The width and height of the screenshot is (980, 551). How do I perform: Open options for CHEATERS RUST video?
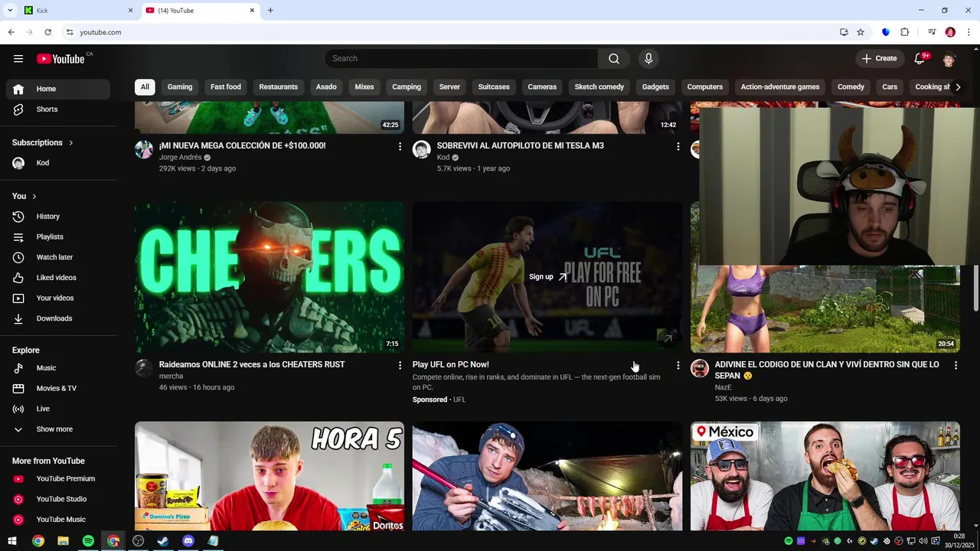(x=400, y=366)
